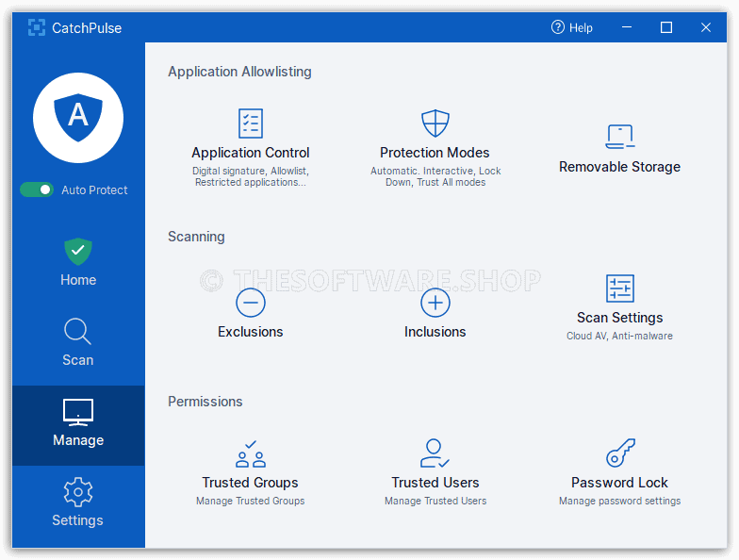
Task: Open the Inclusions label
Action: pos(435,332)
